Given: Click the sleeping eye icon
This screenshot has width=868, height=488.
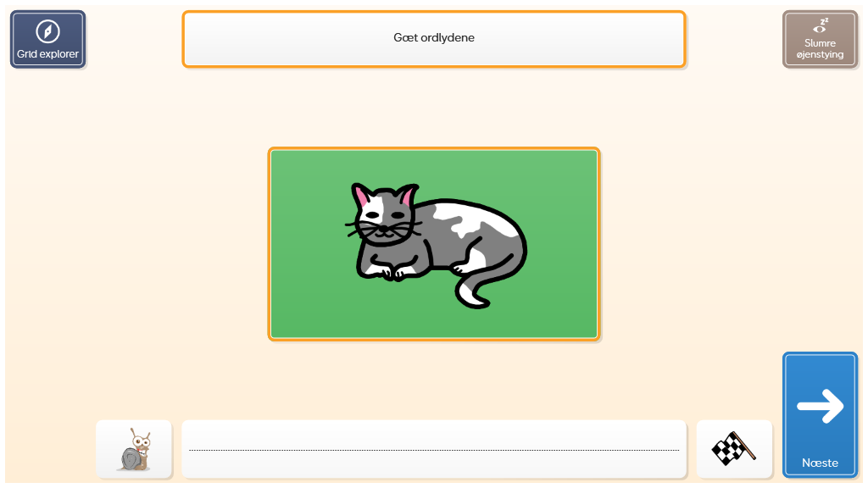Looking at the screenshot, I should [820, 25].
